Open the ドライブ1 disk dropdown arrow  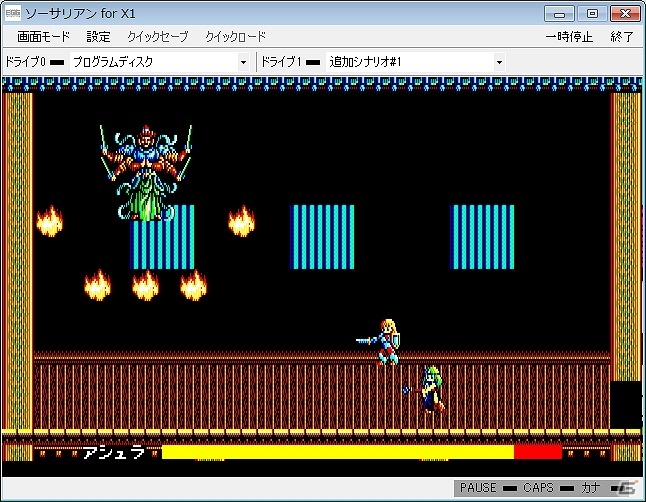pyautogui.click(x=499, y=62)
